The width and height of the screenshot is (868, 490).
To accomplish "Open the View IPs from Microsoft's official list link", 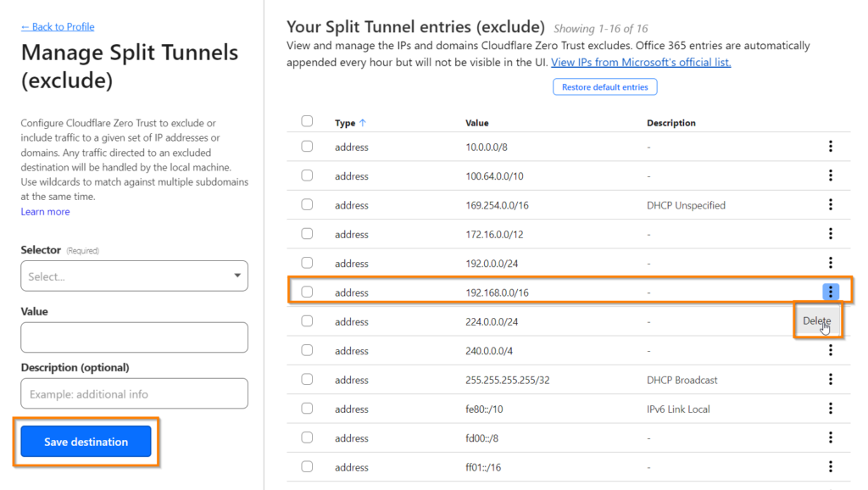I will [641, 62].
